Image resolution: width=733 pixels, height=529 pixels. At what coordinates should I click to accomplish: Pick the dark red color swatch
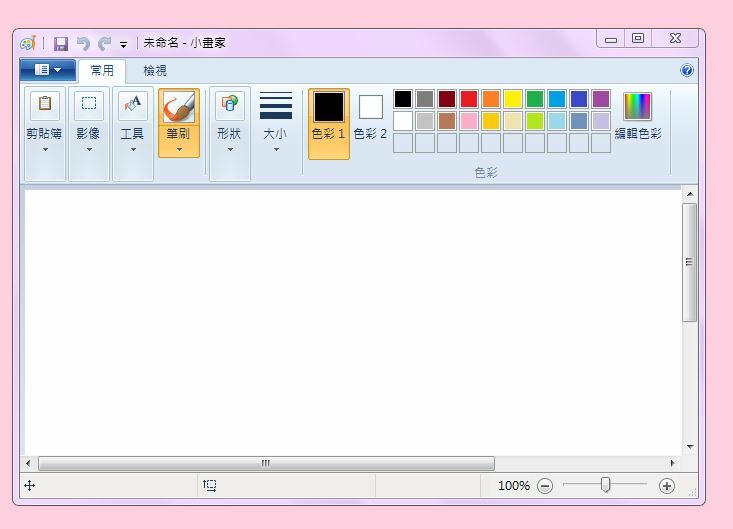447,99
